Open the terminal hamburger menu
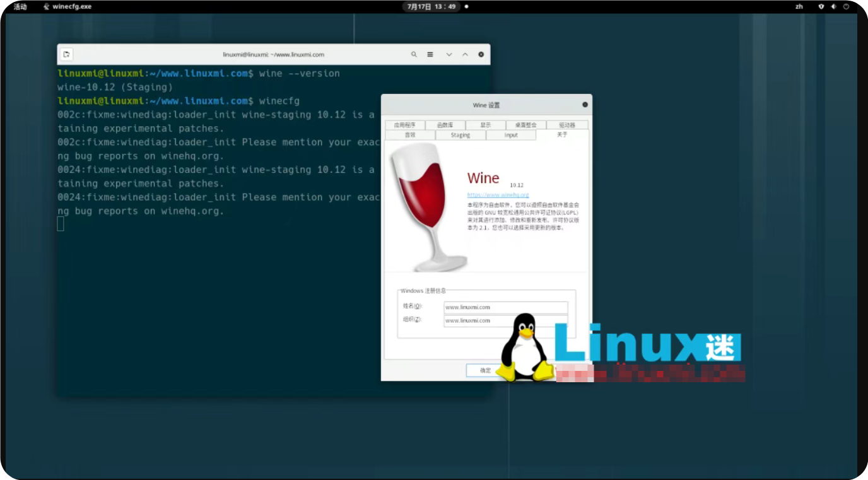This screenshot has height=480, width=868. 430,54
